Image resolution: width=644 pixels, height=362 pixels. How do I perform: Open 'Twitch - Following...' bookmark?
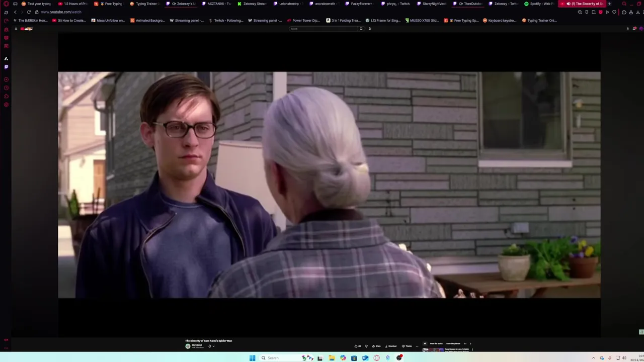pos(226,21)
